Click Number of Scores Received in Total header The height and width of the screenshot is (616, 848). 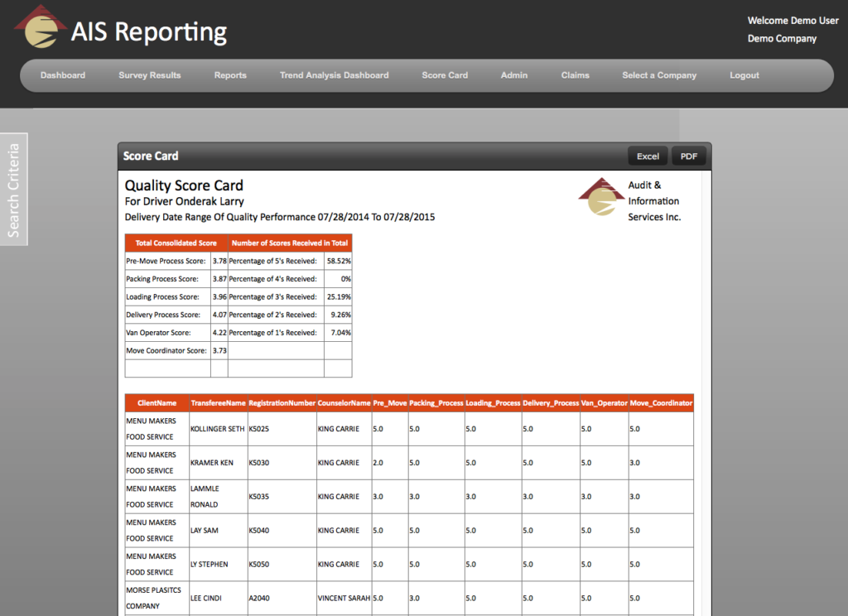point(290,243)
